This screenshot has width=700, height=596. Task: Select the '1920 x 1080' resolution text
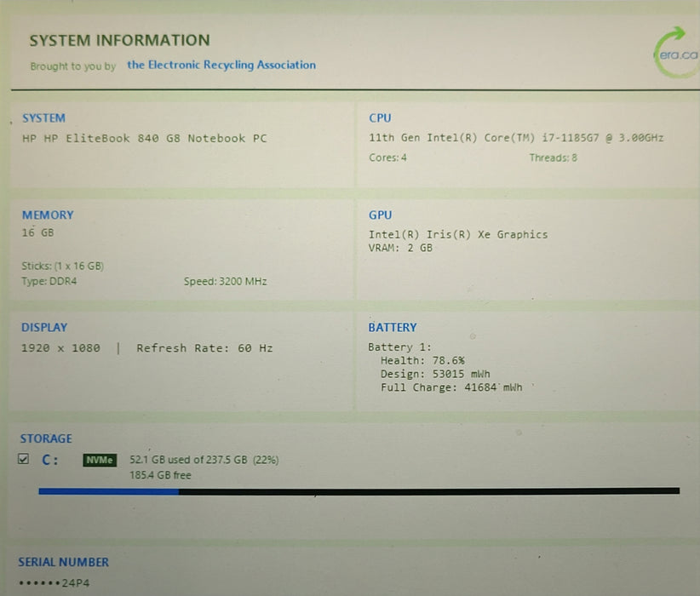click(x=60, y=348)
